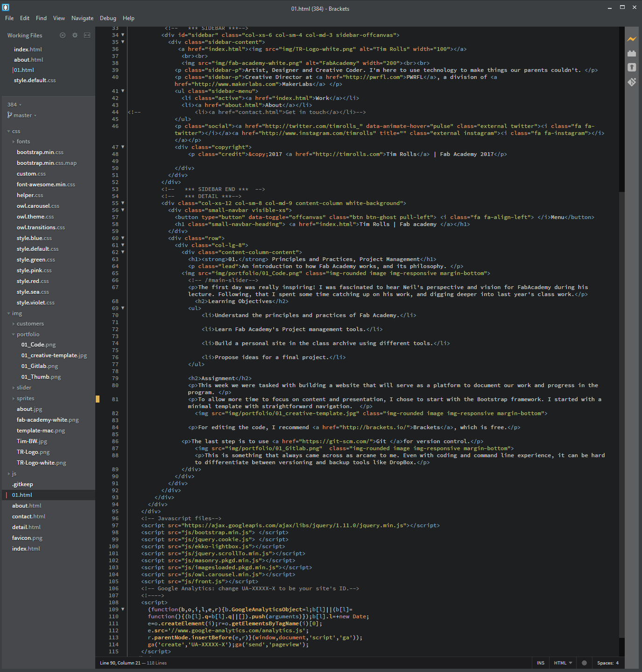This screenshot has width=642, height=672.
Task: Open the Debug menu
Action: pyautogui.click(x=108, y=18)
